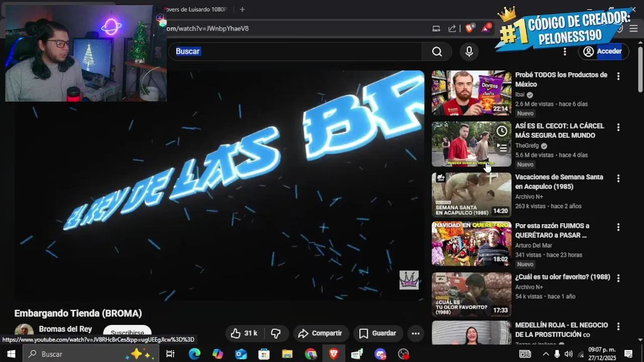Click the crown channel watermark in video
The width and height of the screenshot is (644, 362).
tap(409, 280)
